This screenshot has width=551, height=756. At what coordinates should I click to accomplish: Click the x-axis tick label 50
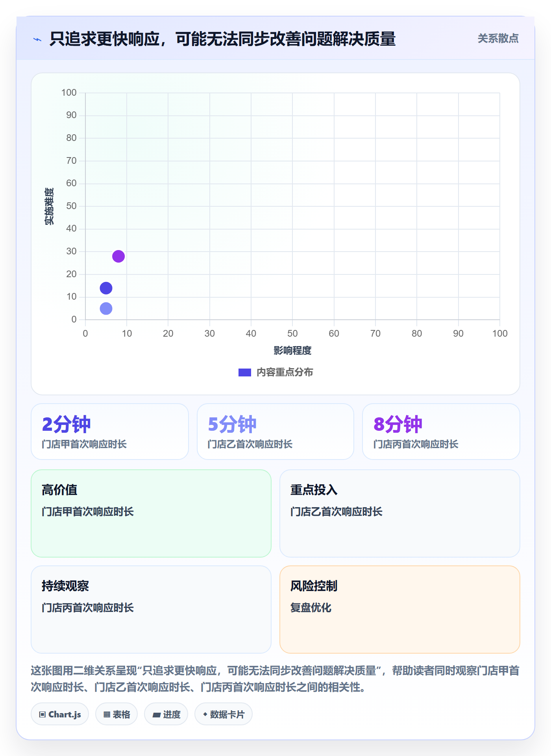click(x=292, y=334)
